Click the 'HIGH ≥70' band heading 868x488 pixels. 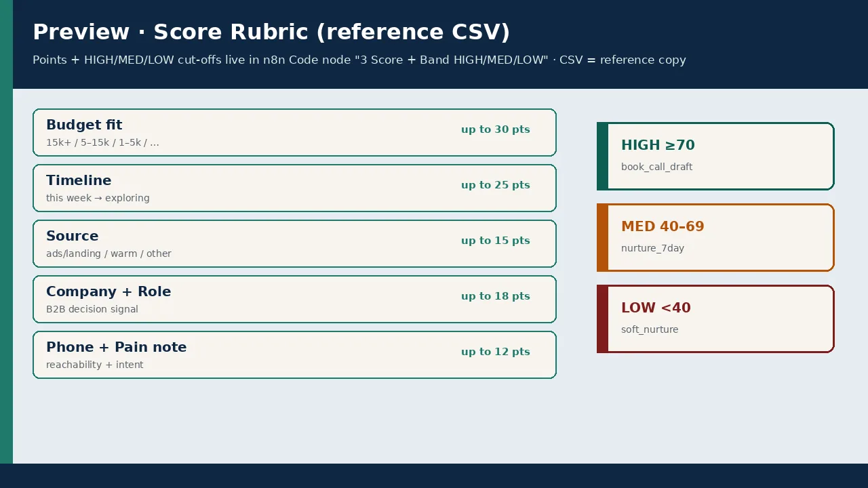[x=658, y=145]
